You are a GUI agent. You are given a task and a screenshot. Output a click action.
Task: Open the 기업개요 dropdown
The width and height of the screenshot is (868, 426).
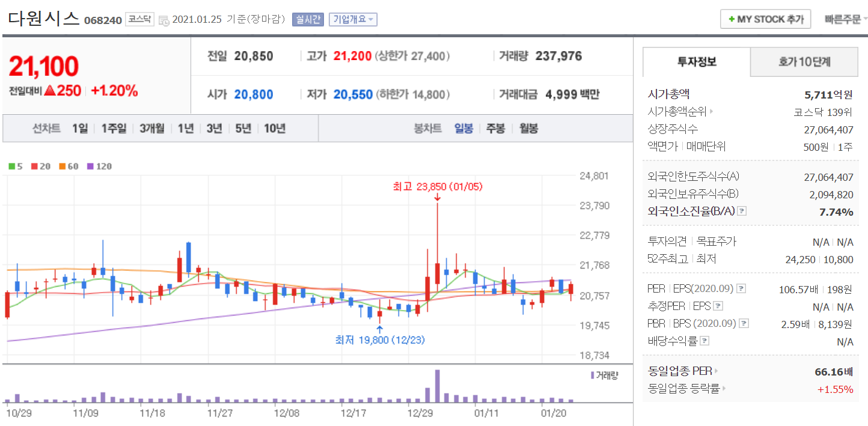click(x=353, y=19)
